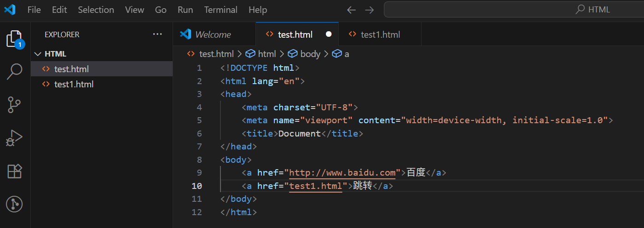Screen dimensions: 644x228
Task: Click the HTML file icon on test1.html tab
Action: click(x=353, y=34)
